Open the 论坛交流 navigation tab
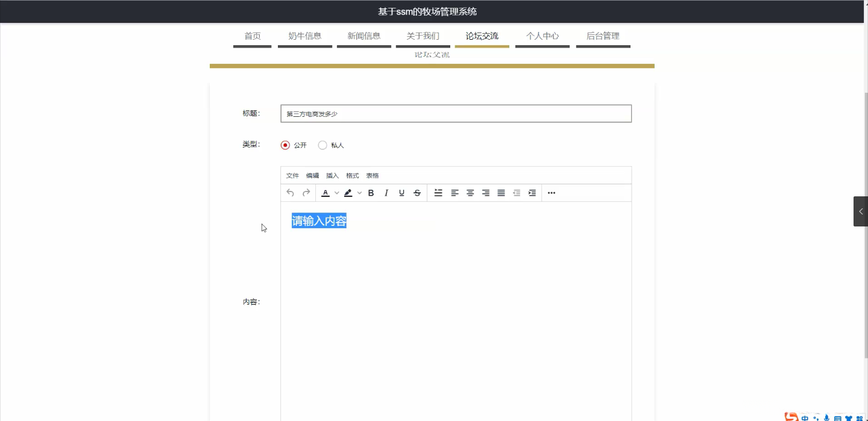The image size is (868, 421). pyautogui.click(x=482, y=36)
